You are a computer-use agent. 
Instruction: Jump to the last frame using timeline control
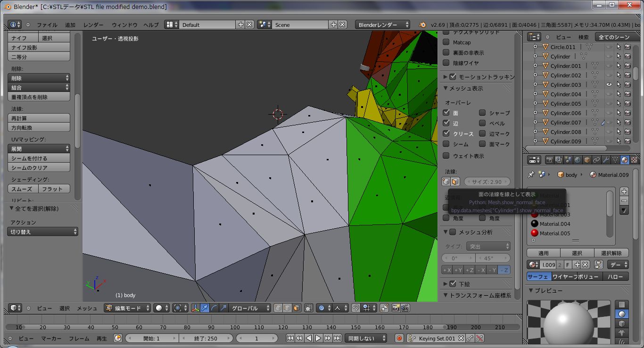[338, 338]
